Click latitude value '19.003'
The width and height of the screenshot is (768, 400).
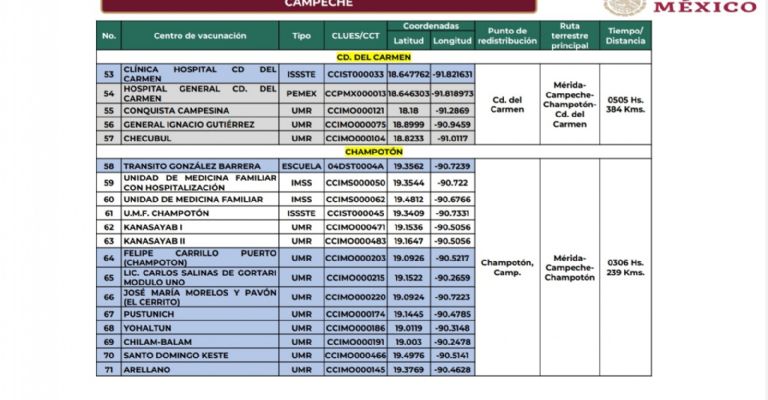point(408,342)
